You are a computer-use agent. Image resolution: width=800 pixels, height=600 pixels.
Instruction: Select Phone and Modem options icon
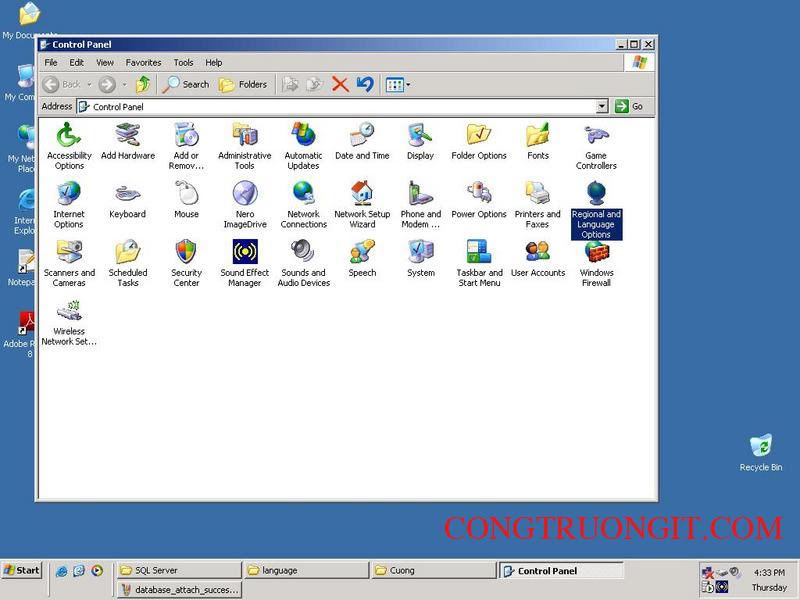point(420,204)
